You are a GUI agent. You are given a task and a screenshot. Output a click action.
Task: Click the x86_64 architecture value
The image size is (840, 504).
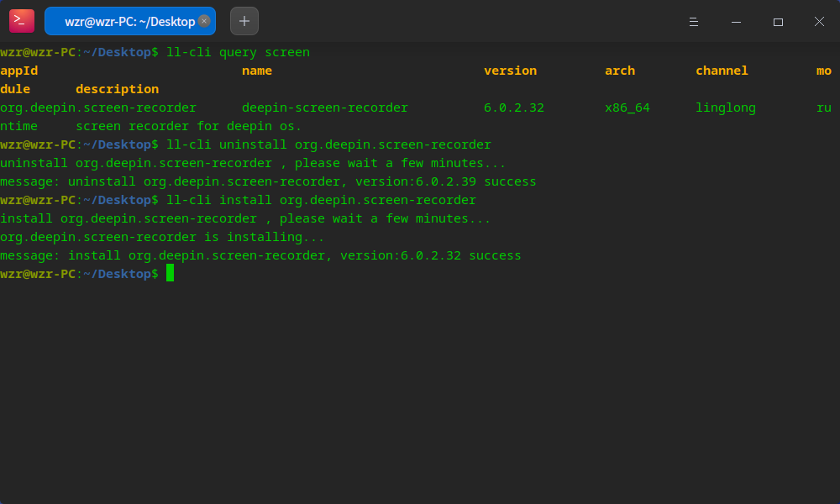(627, 108)
